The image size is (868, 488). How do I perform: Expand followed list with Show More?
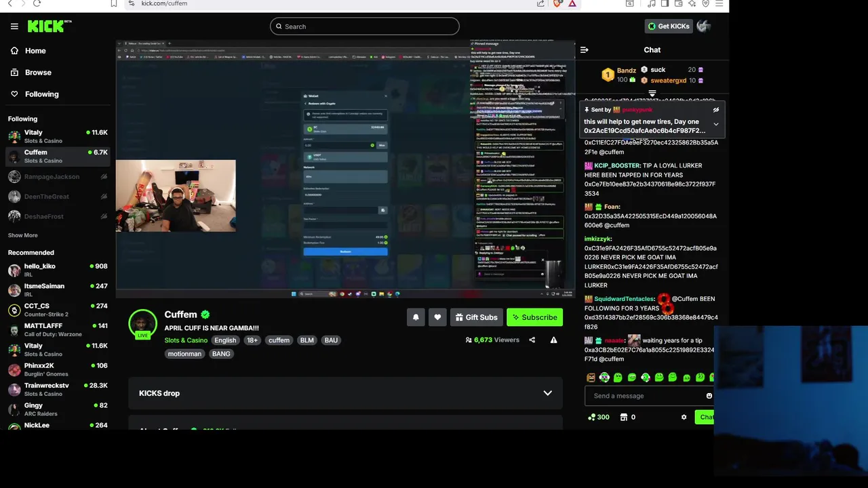[x=23, y=235]
